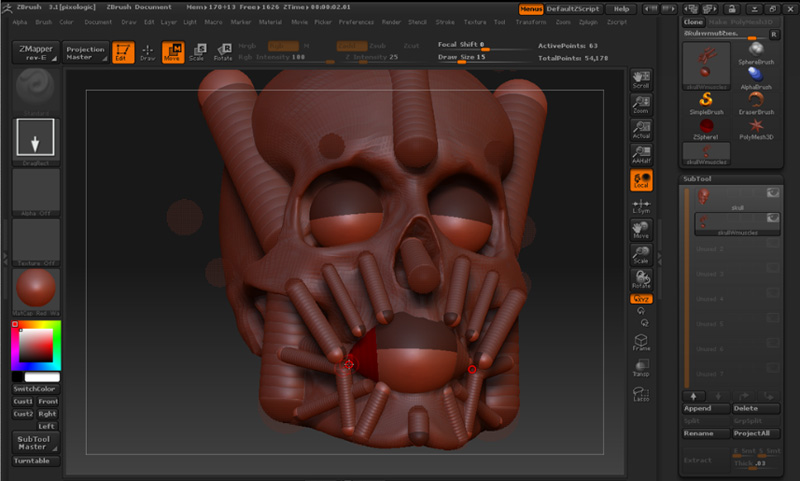Open the MatCap Red Wax material selector

(35, 292)
